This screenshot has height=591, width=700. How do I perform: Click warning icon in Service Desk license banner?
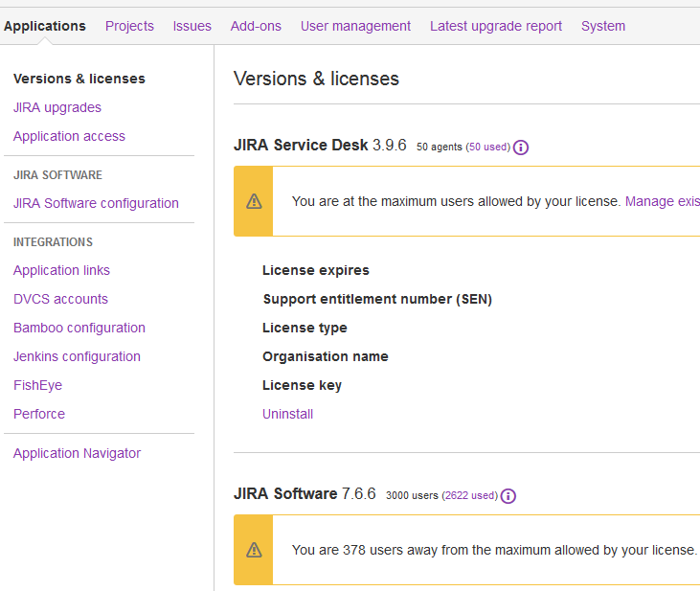[254, 201]
